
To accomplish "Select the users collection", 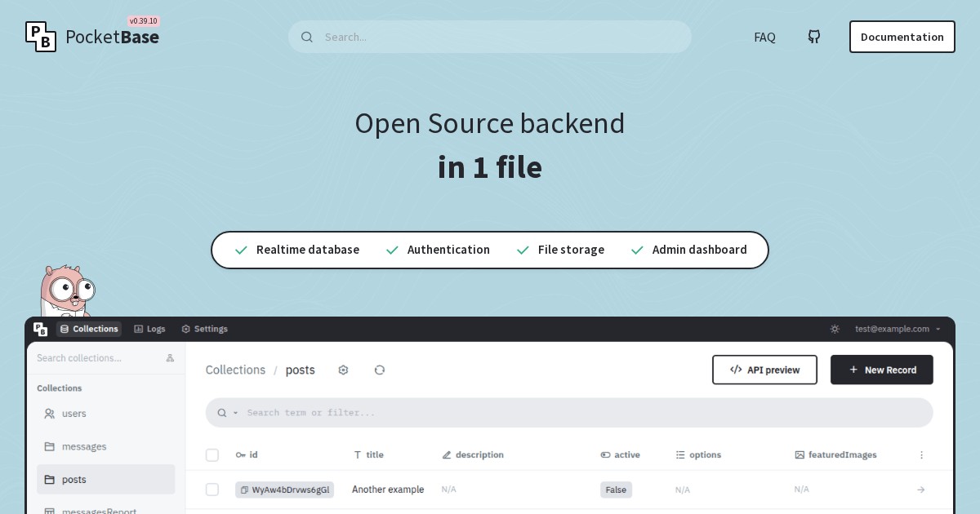I will (106, 414).
